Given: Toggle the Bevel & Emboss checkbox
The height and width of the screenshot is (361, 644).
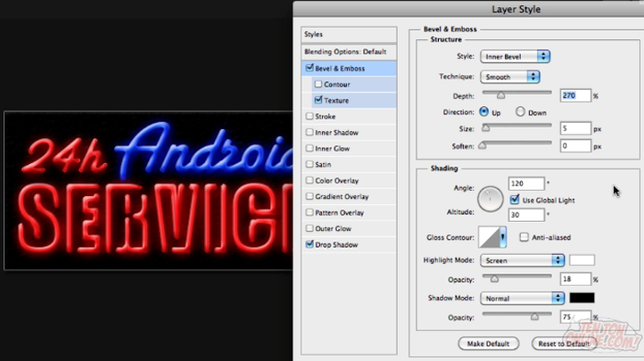Looking at the screenshot, I should tap(310, 68).
